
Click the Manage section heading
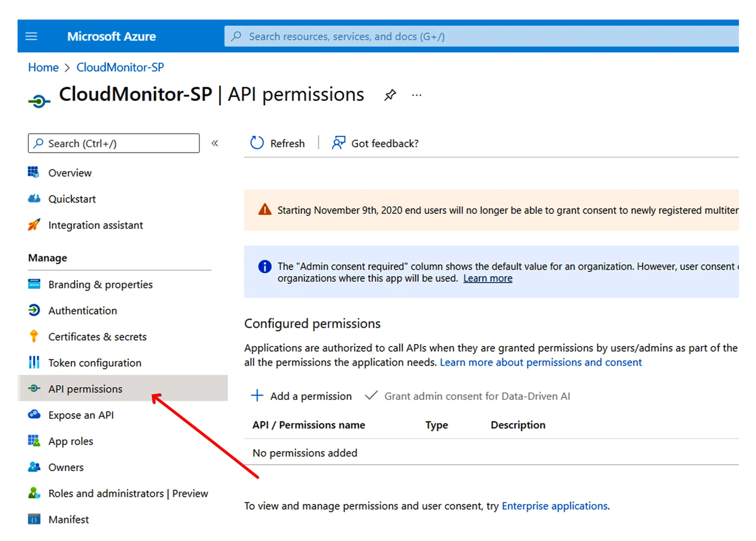tap(47, 258)
